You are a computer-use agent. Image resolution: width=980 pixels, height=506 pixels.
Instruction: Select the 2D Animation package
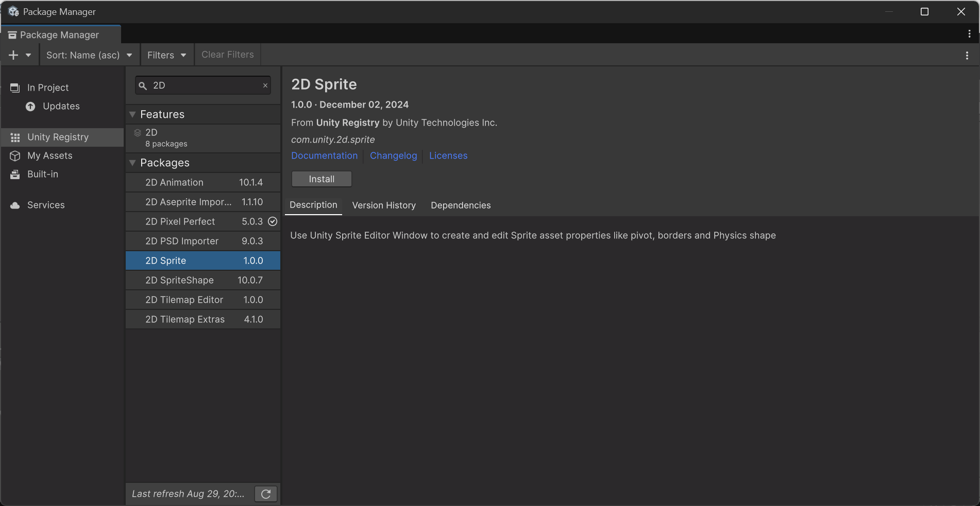pos(203,182)
